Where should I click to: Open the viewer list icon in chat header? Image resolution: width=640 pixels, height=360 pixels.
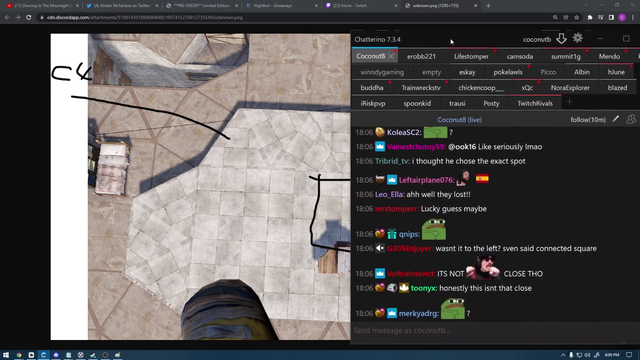(631, 119)
